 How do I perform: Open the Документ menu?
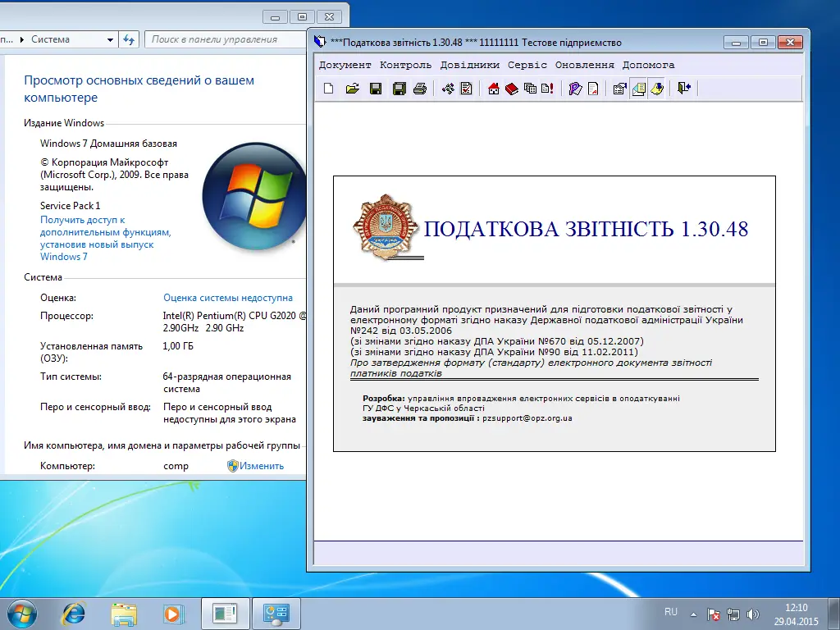(345, 65)
